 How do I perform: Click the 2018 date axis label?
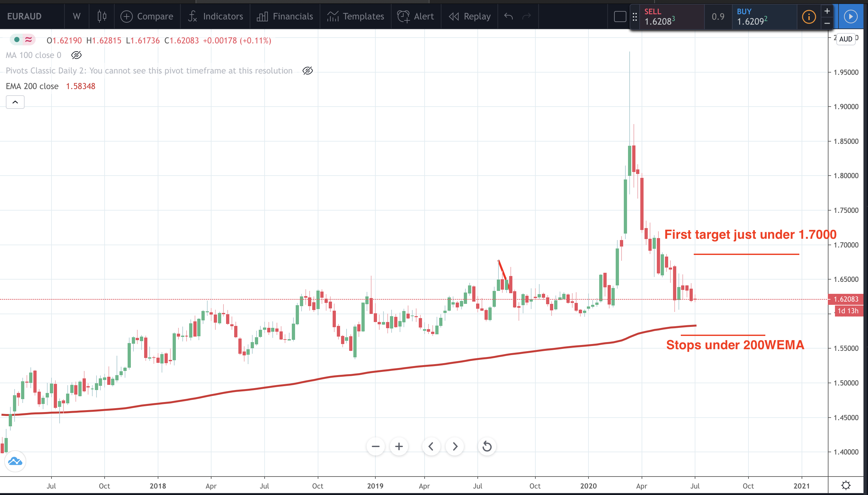pos(158,486)
